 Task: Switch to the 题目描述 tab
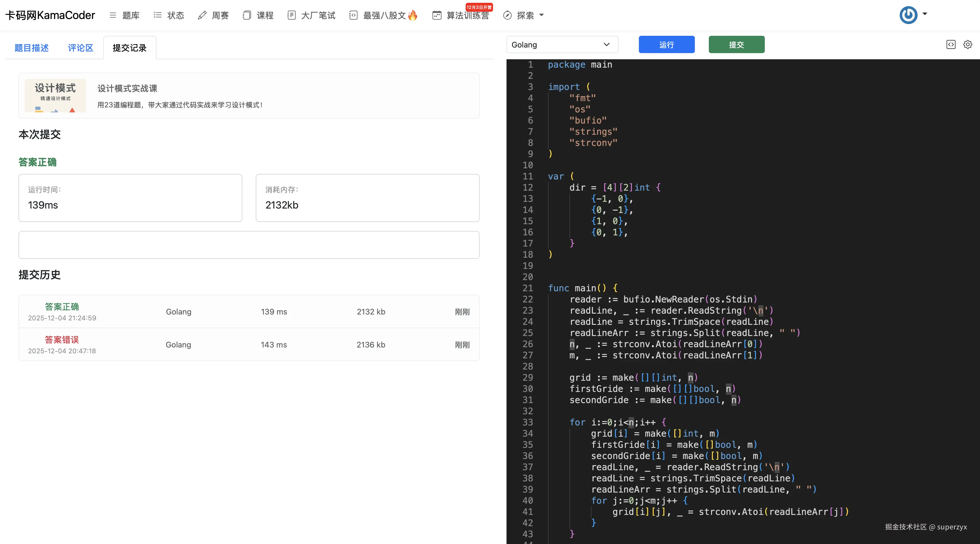(32, 48)
